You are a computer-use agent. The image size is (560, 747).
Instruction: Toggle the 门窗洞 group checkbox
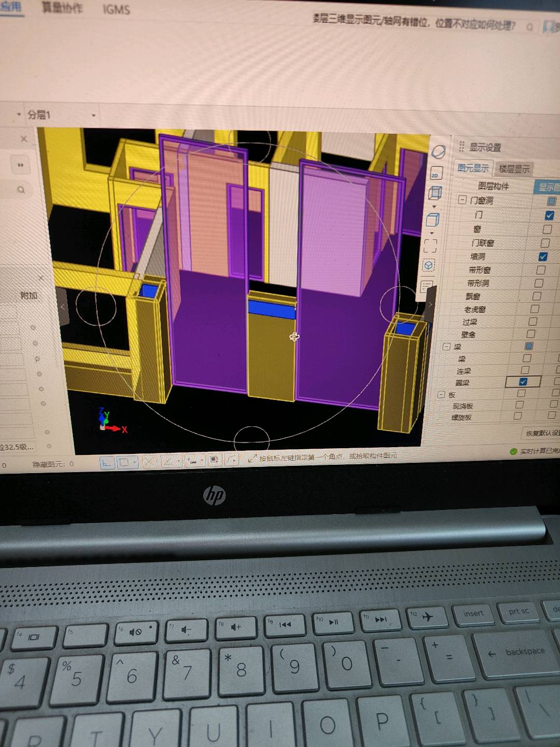[551, 201]
